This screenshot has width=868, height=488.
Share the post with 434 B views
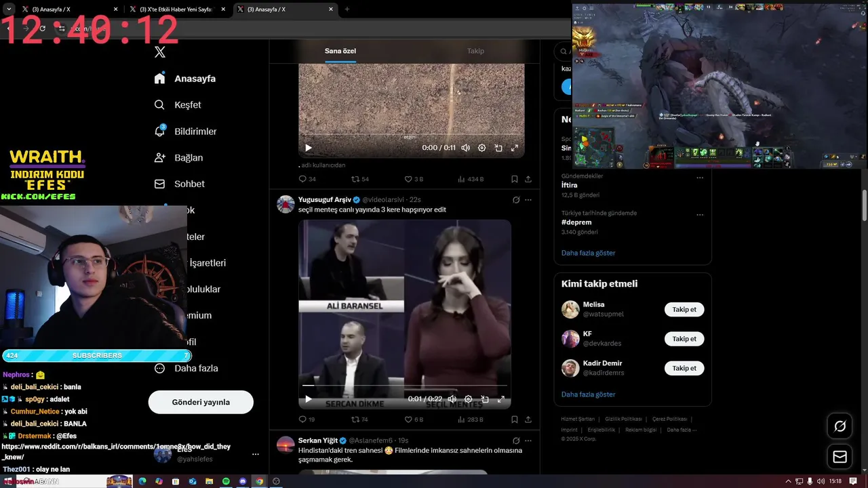coord(528,179)
